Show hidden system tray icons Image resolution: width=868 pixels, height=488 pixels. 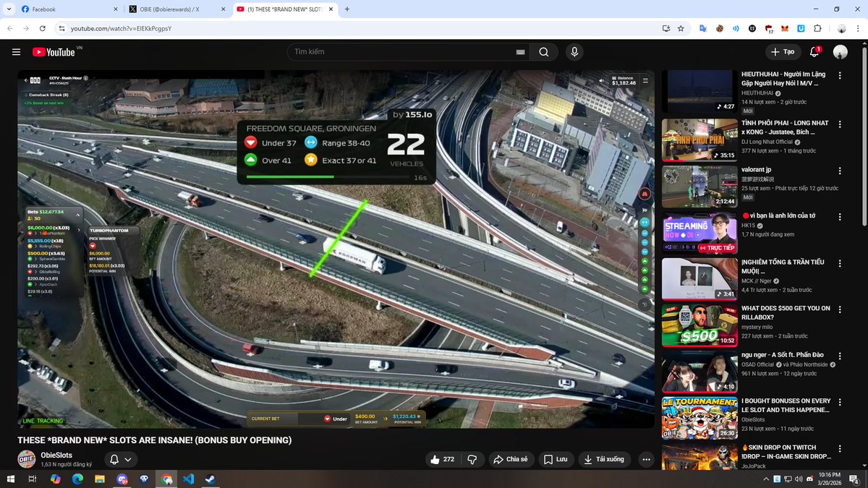(767, 479)
